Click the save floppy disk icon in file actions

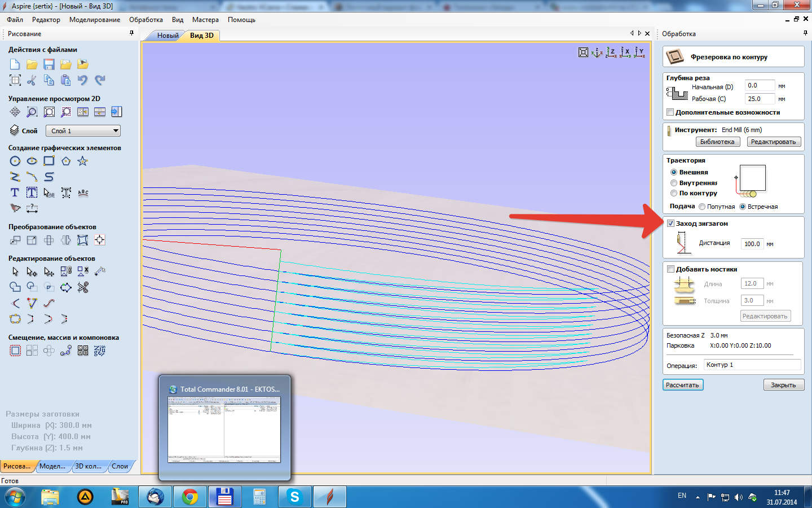(49, 64)
